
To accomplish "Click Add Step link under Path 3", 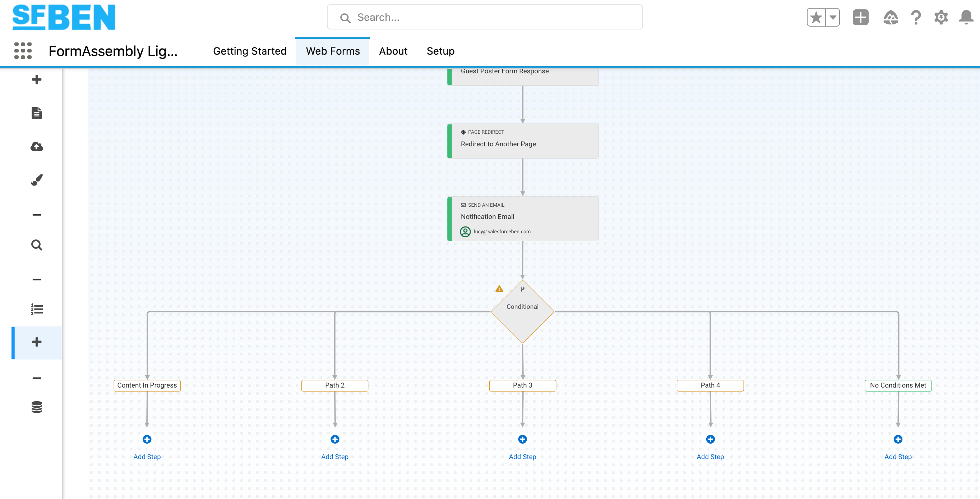I will click(x=522, y=457).
